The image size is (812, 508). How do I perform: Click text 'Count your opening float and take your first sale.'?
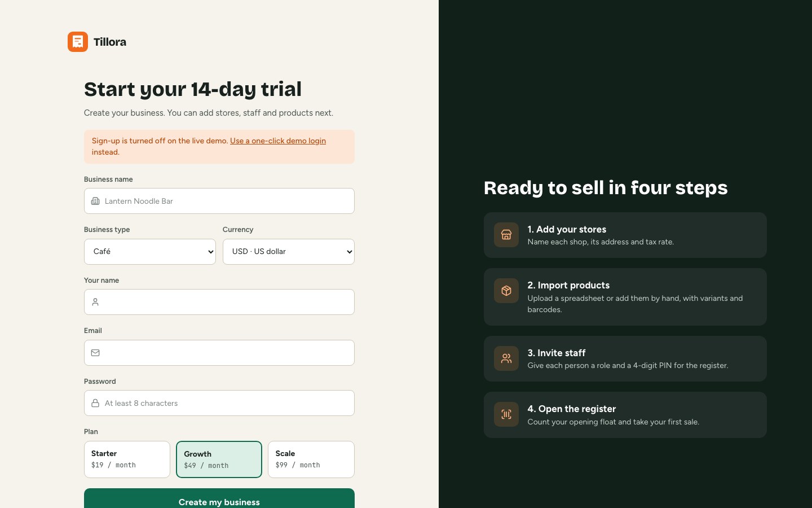click(x=614, y=422)
